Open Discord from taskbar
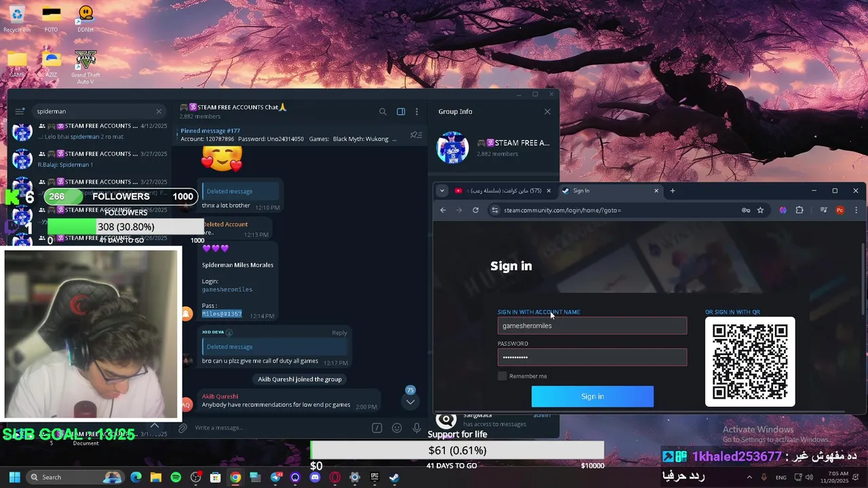The height and width of the screenshot is (488, 868). coord(315,477)
